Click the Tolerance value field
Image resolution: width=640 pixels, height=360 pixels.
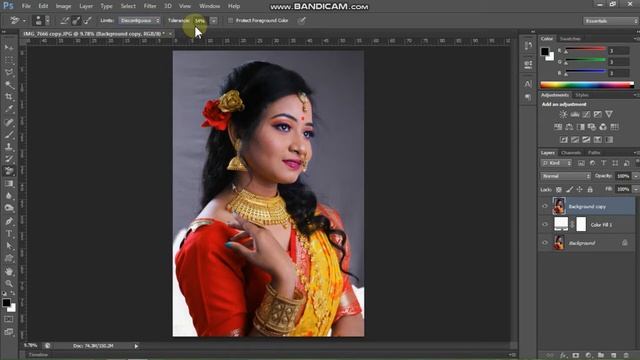click(x=200, y=20)
